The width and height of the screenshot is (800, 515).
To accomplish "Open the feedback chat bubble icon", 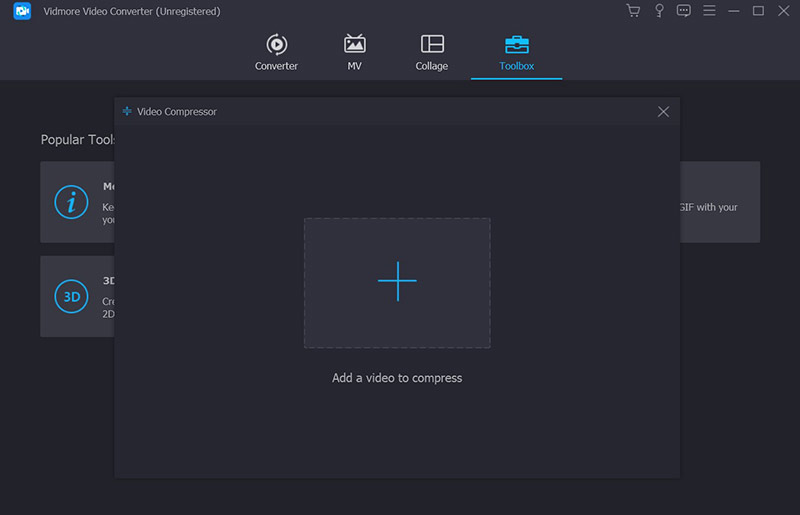I will (684, 11).
